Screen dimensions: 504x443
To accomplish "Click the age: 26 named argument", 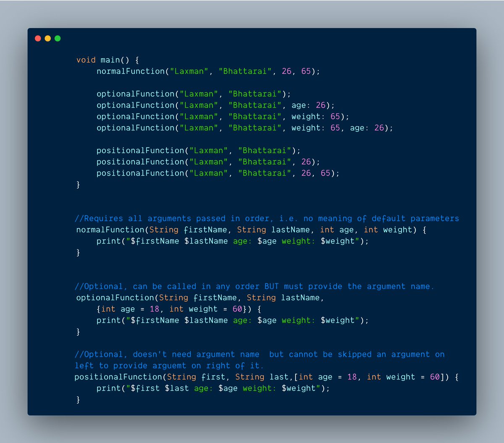I will [309, 105].
